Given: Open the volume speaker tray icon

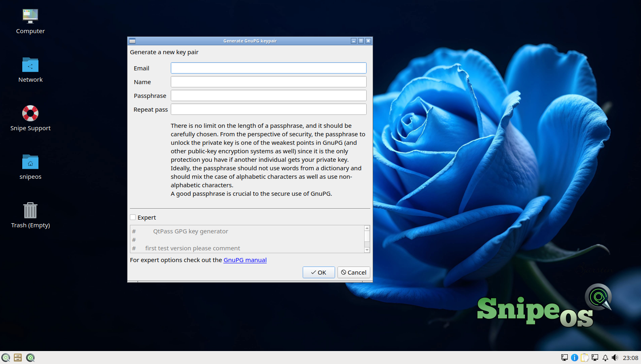Looking at the screenshot, I should click(x=615, y=358).
